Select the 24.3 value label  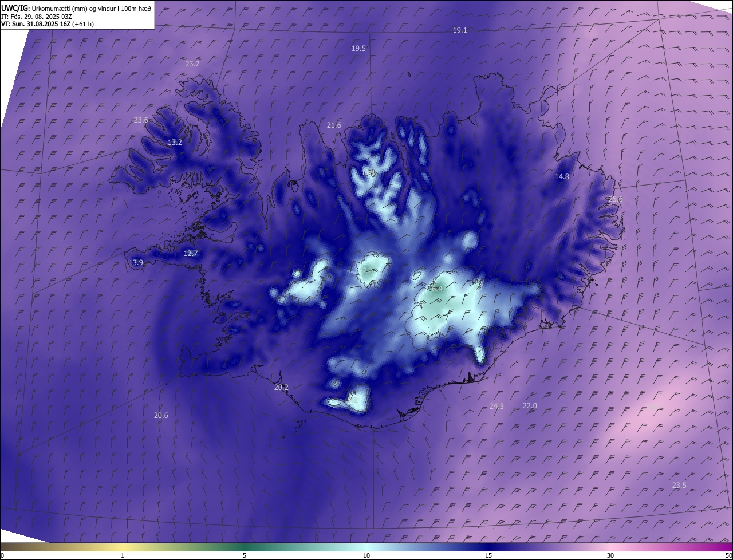[x=496, y=406]
